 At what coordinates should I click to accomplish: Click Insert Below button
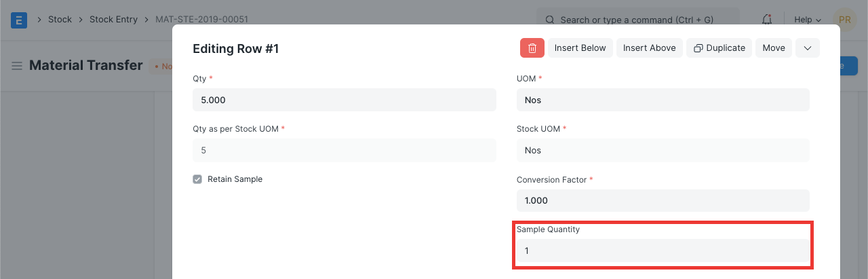point(580,48)
